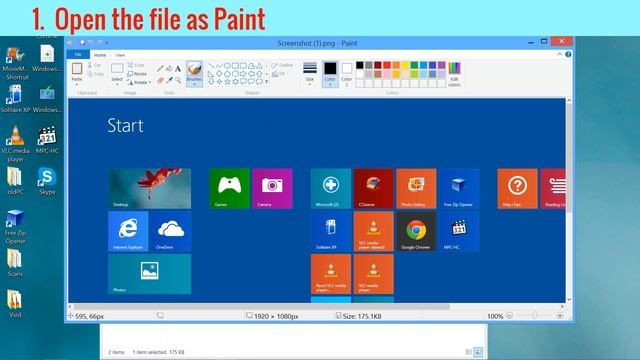Image resolution: width=640 pixels, height=360 pixels.
Task: Click the vertical scrollbar down arrow
Action: 569,300
